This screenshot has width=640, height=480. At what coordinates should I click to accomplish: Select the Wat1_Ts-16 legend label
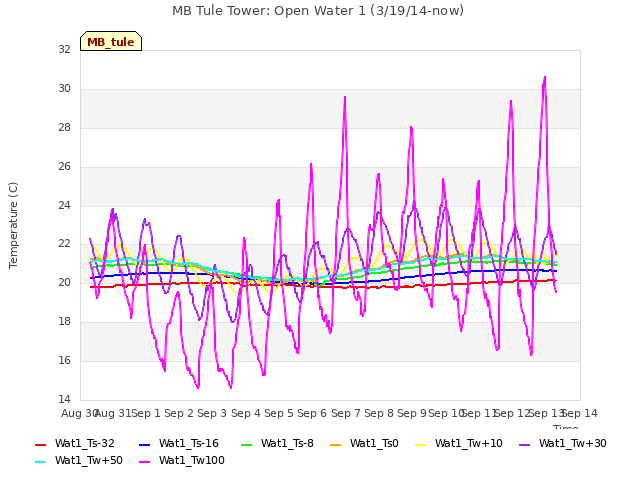(189, 443)
